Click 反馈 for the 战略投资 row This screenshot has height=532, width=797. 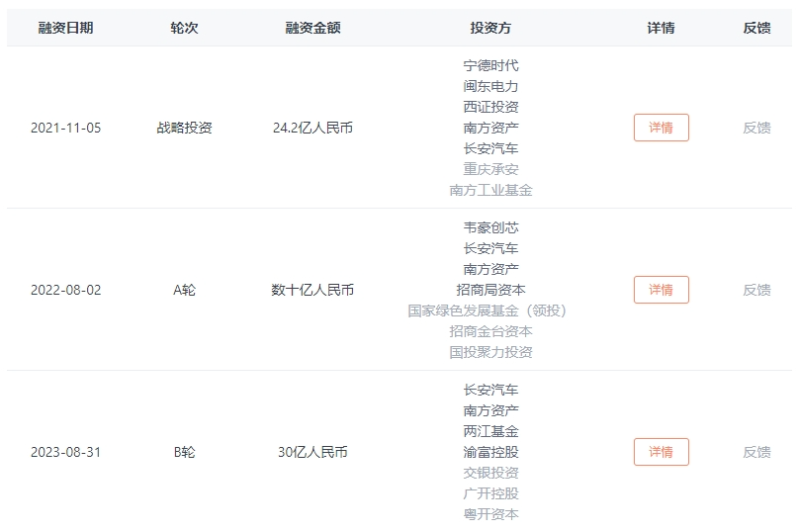[756, 128]
